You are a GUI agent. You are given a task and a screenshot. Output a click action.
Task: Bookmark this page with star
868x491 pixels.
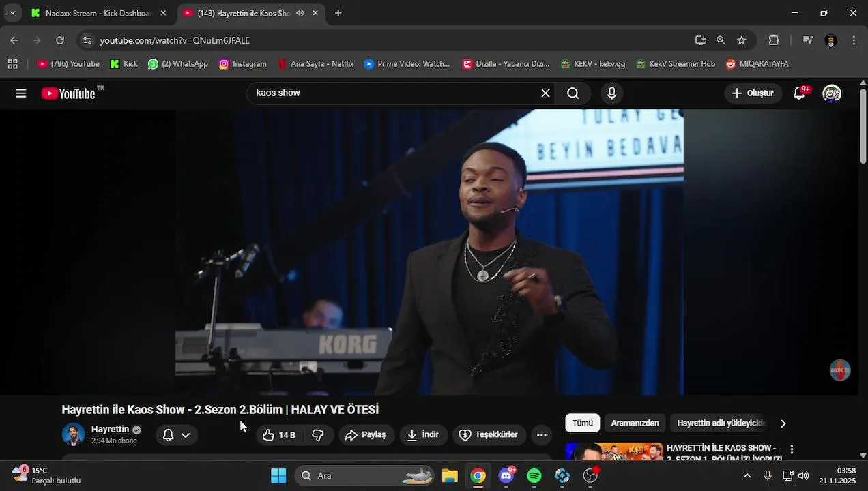click(742, 40)
